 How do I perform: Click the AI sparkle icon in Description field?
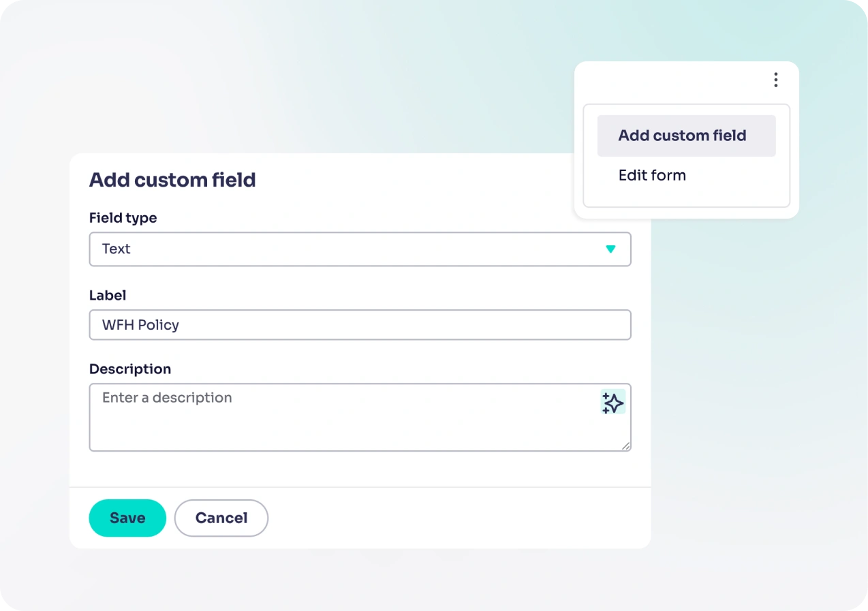613,402
